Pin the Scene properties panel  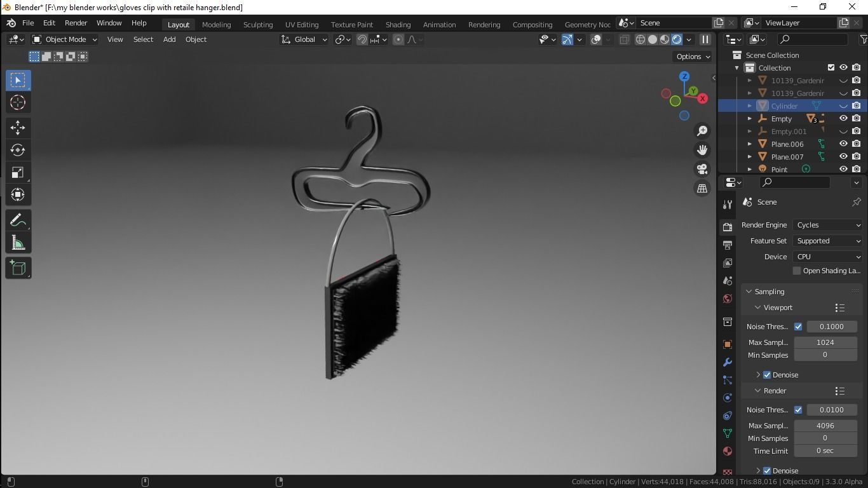pyautogui.click(x=856, y=202)
